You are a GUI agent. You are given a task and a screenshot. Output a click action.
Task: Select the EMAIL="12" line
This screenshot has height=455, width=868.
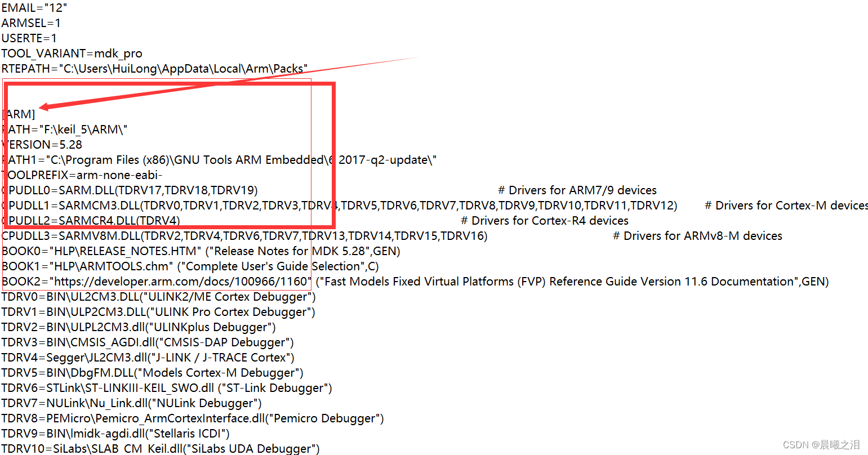pyautogui.click(x=34, y=8)
